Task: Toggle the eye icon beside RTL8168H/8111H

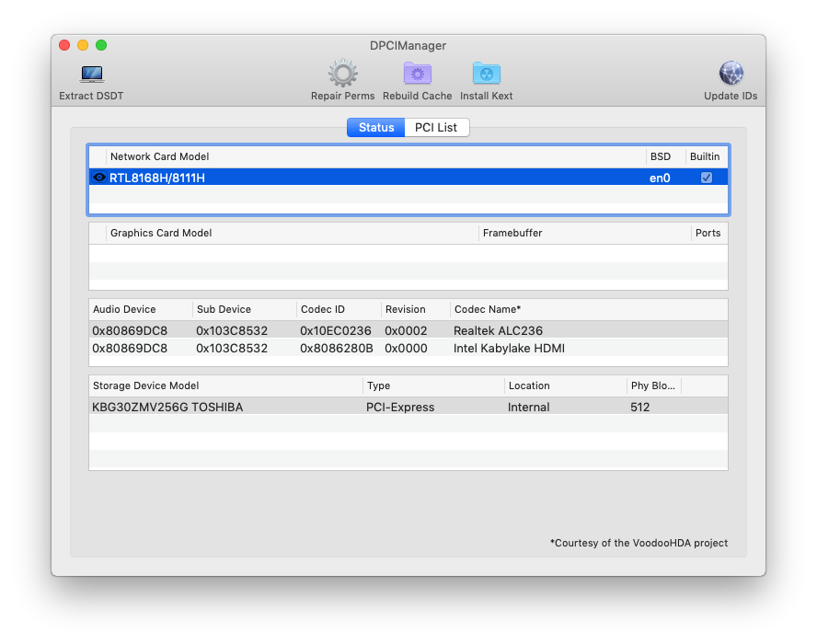Action: point(98,178)
